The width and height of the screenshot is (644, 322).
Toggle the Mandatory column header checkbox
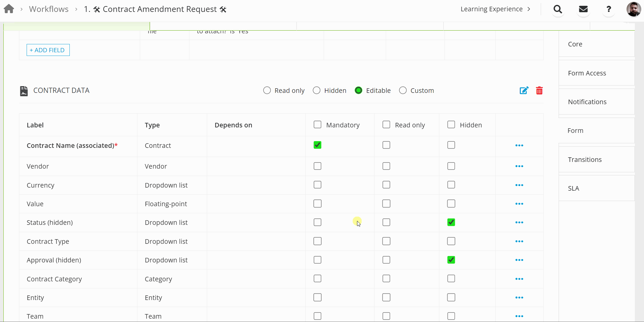tap(318, 125)
